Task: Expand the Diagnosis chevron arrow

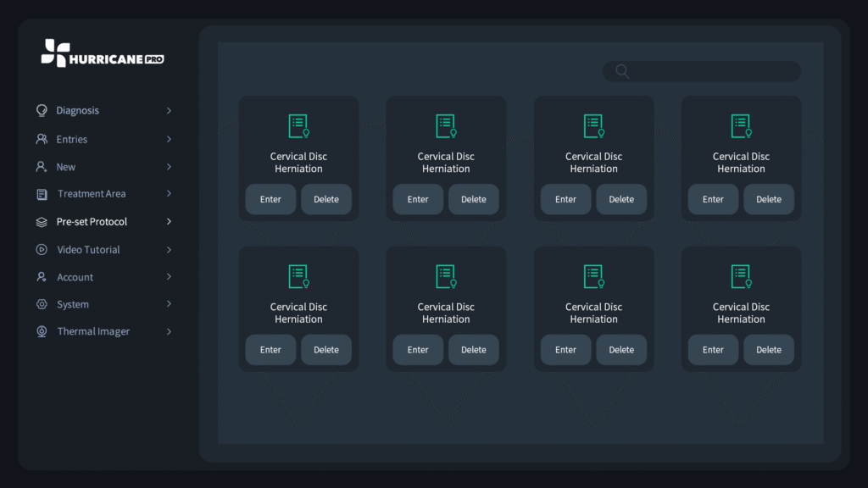Action: [169, 111]
